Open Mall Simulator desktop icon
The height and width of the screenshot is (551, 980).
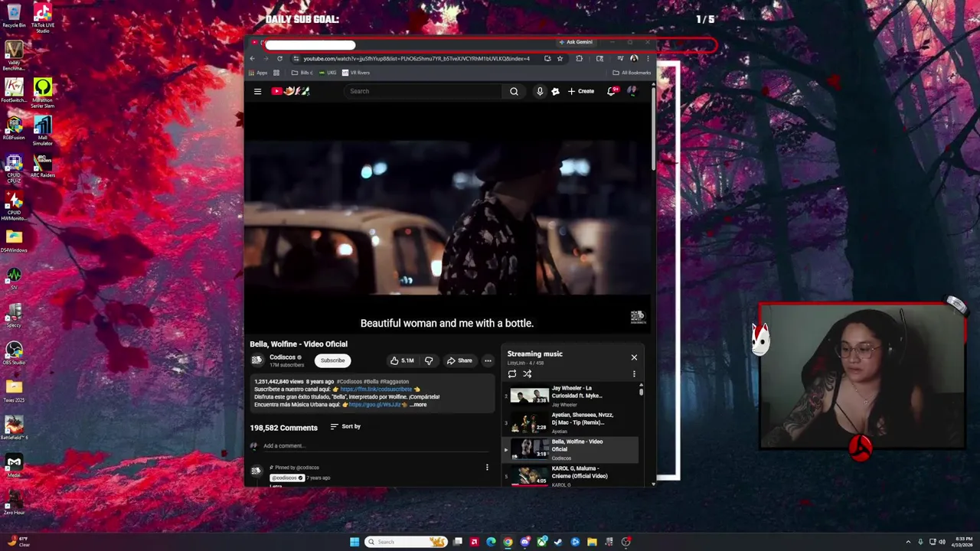tap(43, 131)
